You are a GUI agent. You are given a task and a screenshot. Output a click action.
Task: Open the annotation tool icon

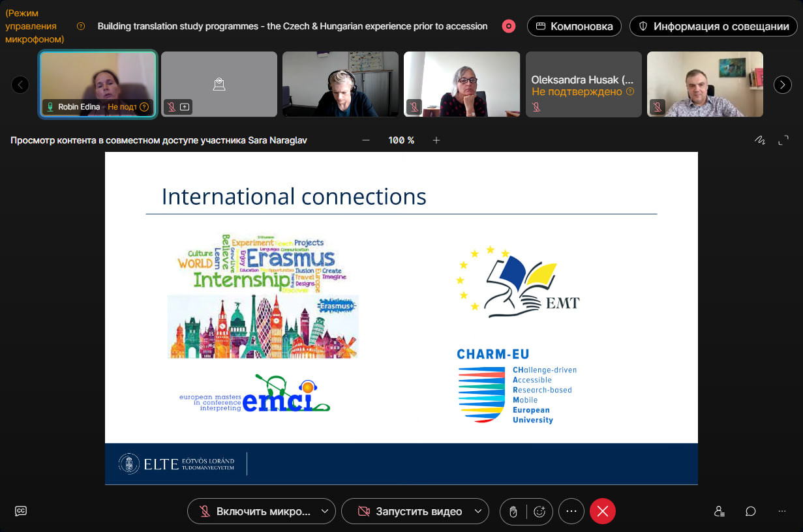pyautogui.click(x=759, y=140)
